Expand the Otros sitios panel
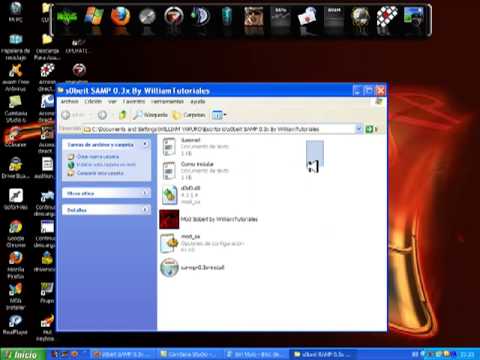 145,193
